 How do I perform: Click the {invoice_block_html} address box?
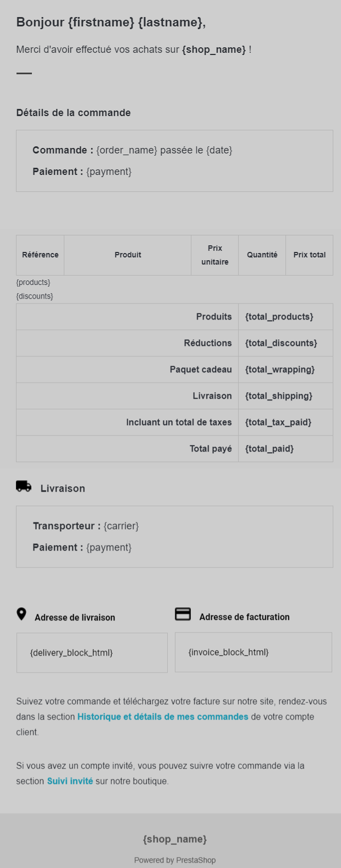(x=253, y=652)
